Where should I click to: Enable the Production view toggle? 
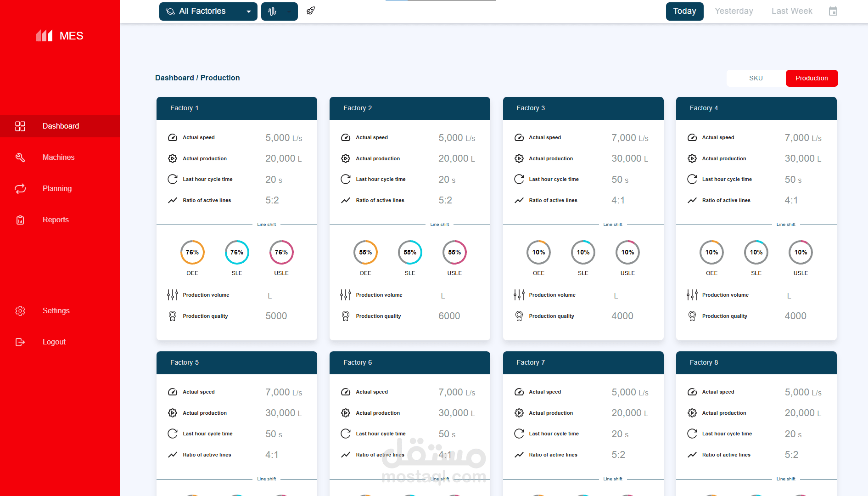click(x=812, y=78)
